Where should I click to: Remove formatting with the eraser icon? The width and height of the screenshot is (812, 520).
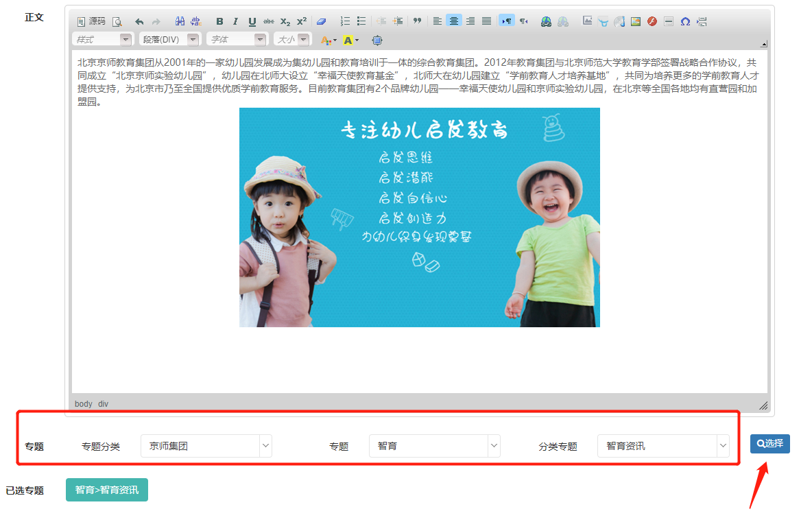322,21
